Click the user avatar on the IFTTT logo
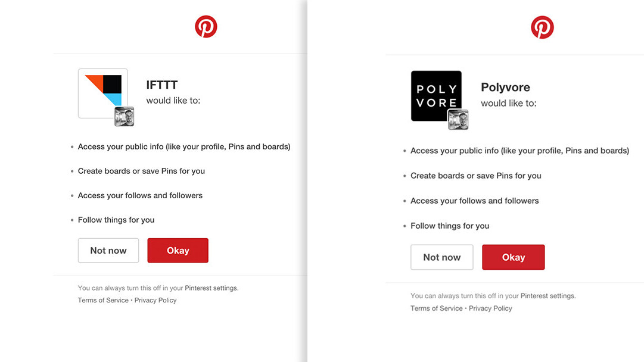This screenshot has width=644, height=362. pyautogui.click(x=124, y=117)
